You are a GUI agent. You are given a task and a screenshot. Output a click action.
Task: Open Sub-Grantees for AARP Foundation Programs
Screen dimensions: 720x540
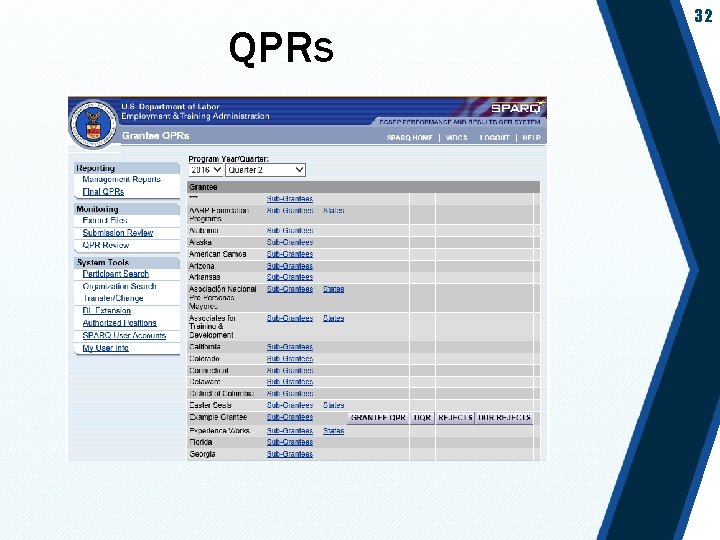click(x=290, y=210)
